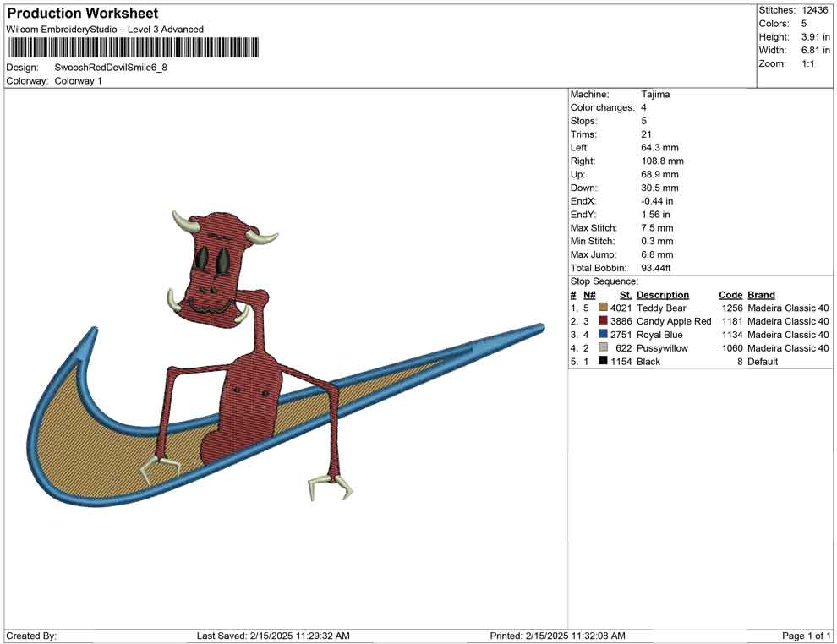Click the 'Description' column header
The image size is (837, 644).
663,294
